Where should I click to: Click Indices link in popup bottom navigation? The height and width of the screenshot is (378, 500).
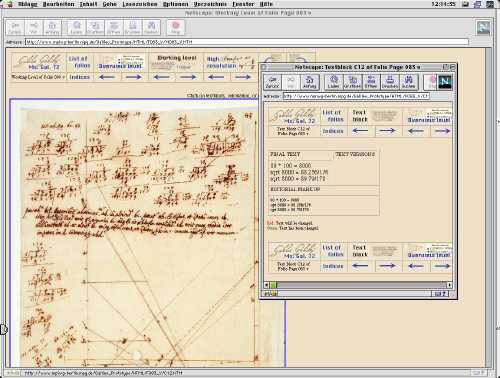coord(333,266)
